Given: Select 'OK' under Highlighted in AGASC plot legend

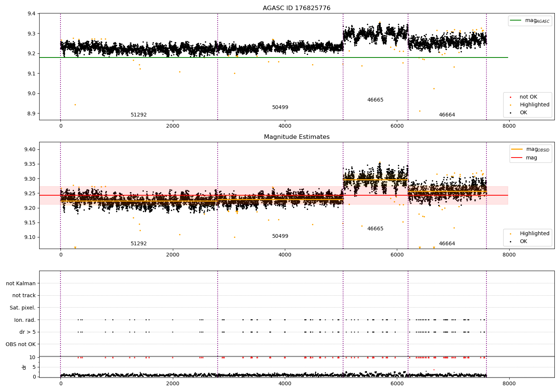Looking at the screenshot, I should (x=523, y=113).
